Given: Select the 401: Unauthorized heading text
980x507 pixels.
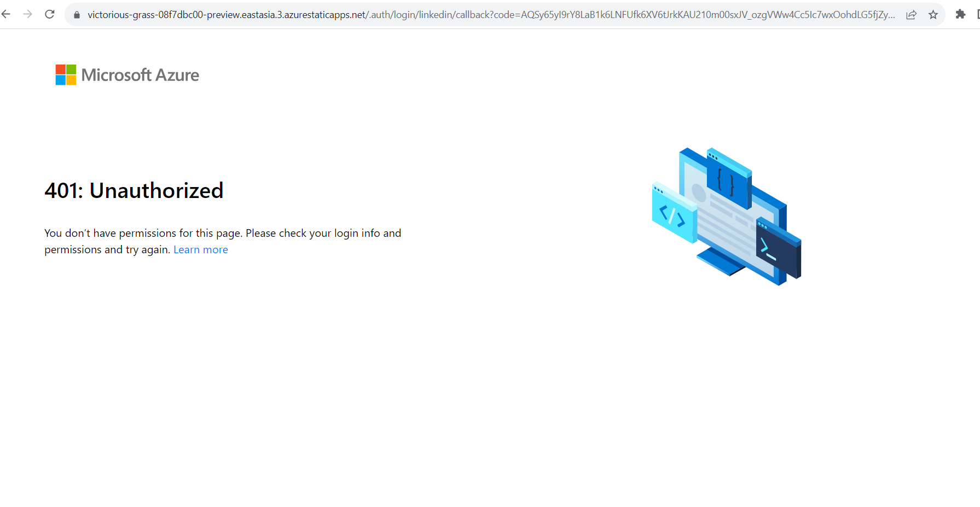Looking at the screenshot, I should click(134, 190).
